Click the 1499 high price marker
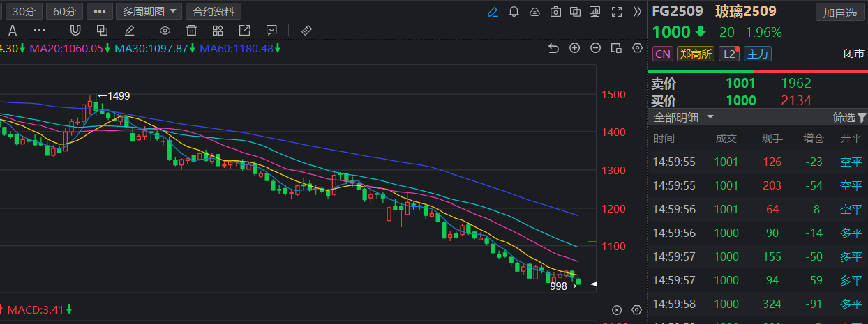 coord(114,95)
